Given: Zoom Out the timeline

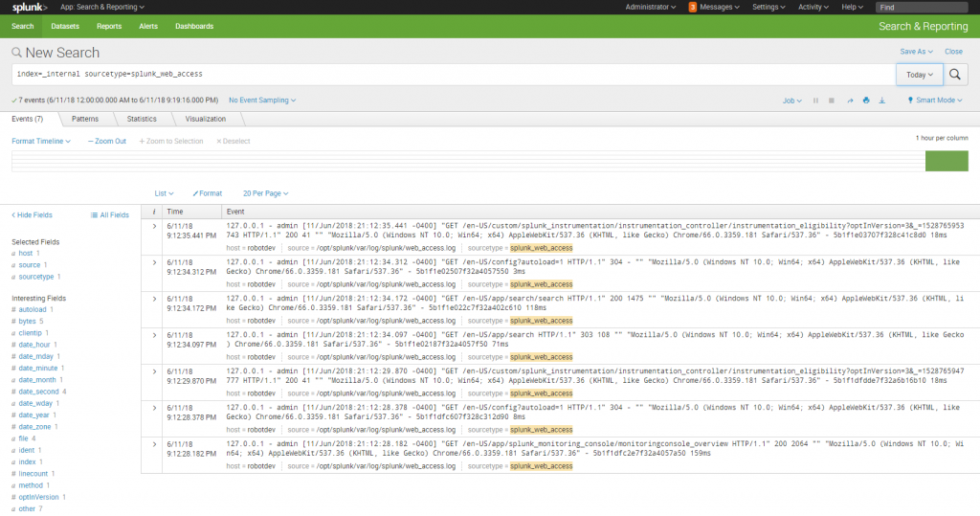Looking at the screenshot, I should click(107, 142).
